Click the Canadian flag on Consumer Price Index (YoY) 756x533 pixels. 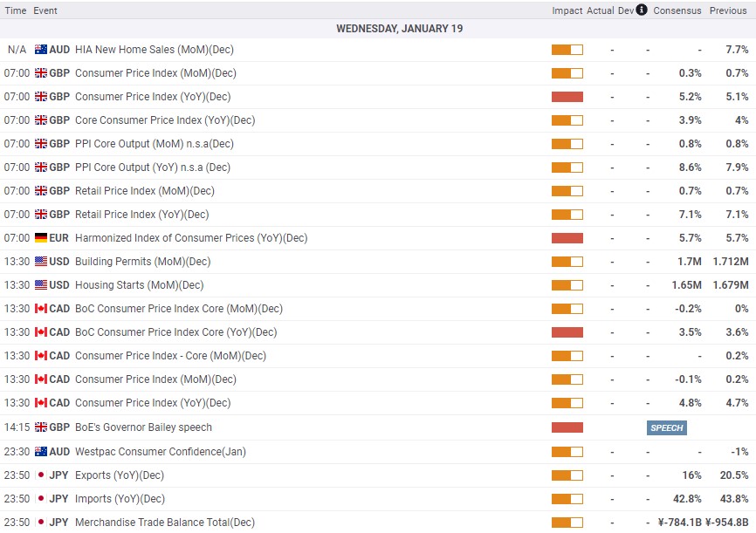40,403
